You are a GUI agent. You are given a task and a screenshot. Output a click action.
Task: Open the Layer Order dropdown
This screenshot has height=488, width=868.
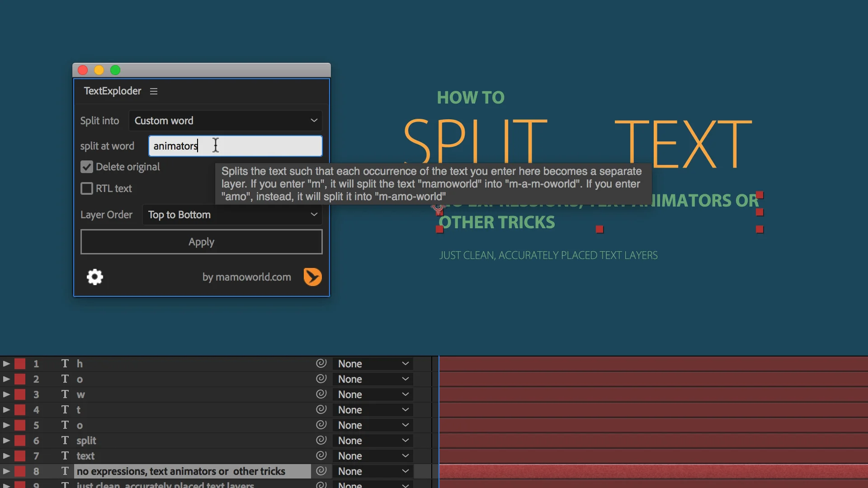coord(232,215)
